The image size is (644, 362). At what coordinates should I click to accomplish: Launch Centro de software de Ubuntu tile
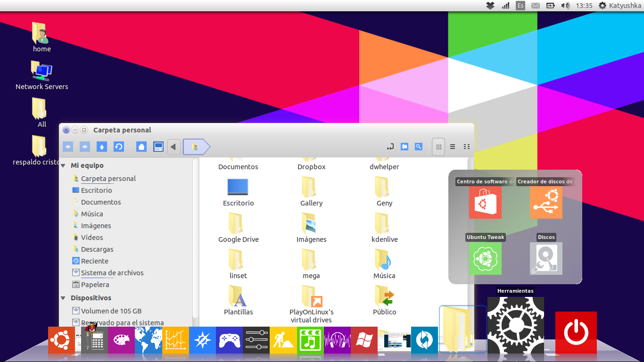point(485,202)
